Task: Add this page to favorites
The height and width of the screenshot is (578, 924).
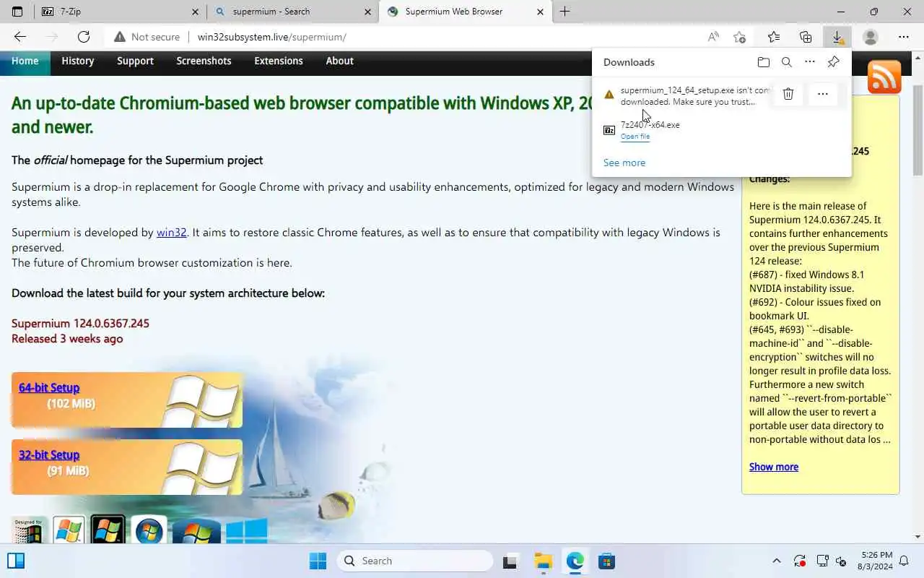Action: [739, 37]
